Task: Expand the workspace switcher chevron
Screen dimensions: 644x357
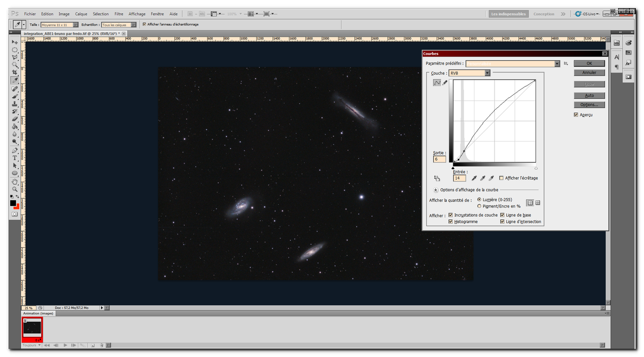Action: click(563, 14)
